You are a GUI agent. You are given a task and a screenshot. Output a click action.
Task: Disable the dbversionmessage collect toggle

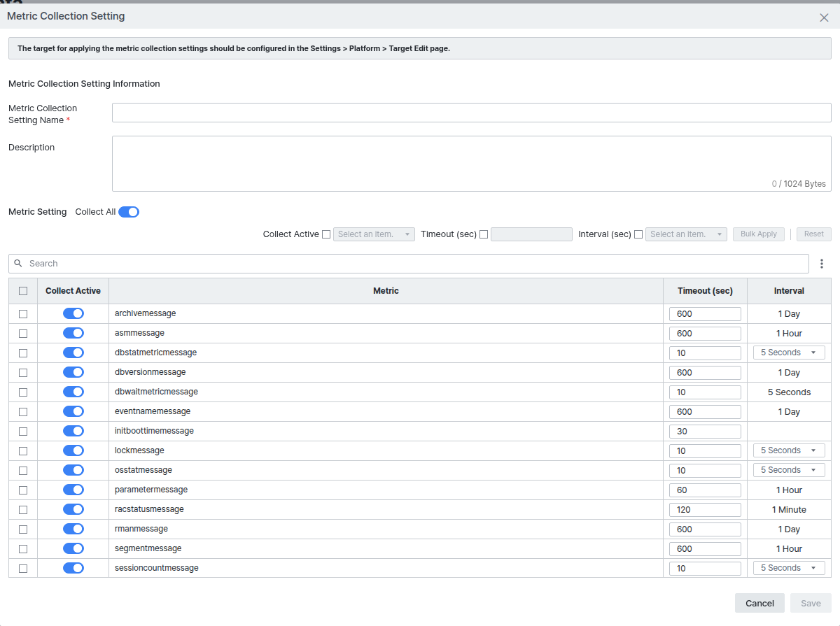tap(73, 372)
